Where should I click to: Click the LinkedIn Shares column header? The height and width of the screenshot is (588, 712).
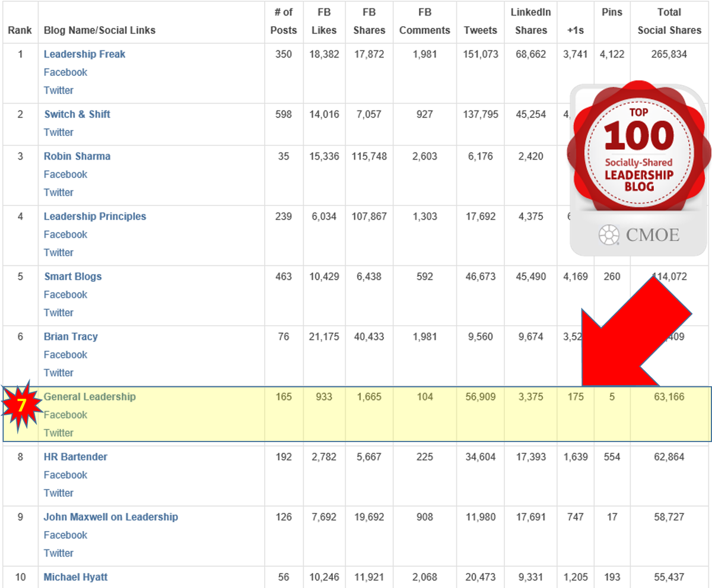pyautogui.click(x=531, y=21)
